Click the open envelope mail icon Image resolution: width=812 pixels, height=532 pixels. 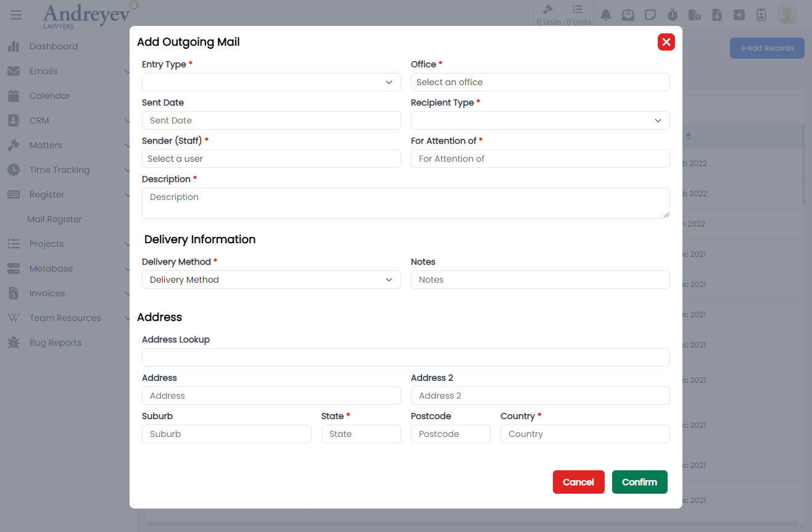click(x=628, y=15)
